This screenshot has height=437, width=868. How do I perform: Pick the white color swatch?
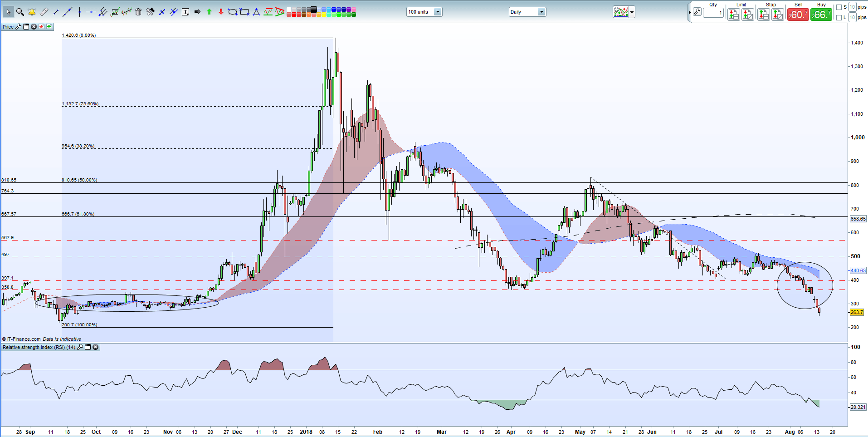[289, 9]
